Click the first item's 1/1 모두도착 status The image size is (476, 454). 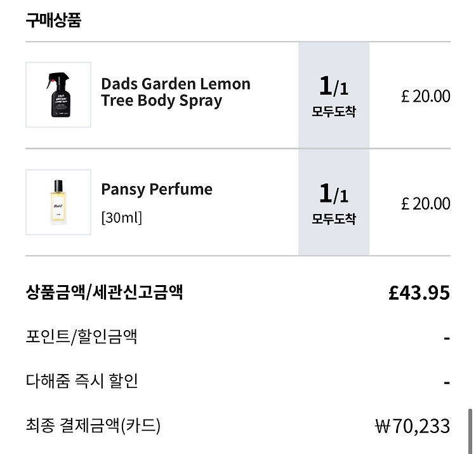[334, 95]
